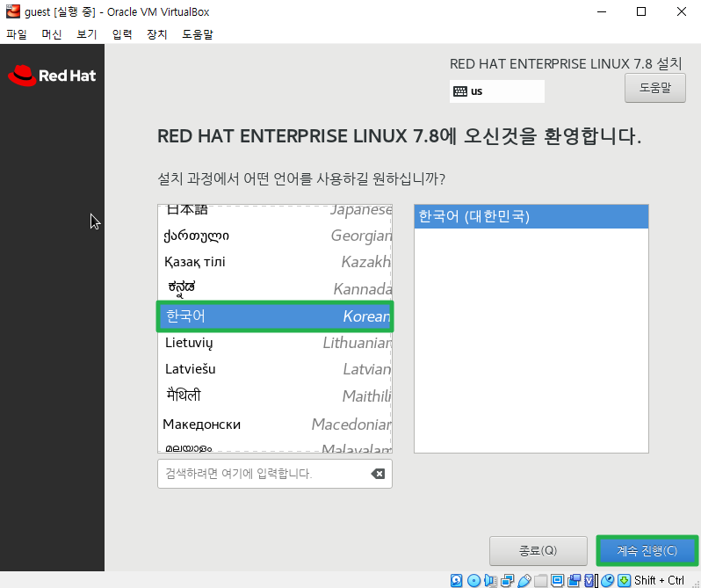Screen dimensions: 701x588
Task: Click the CPU virtualization chip icon
Action: pos(591,580)
